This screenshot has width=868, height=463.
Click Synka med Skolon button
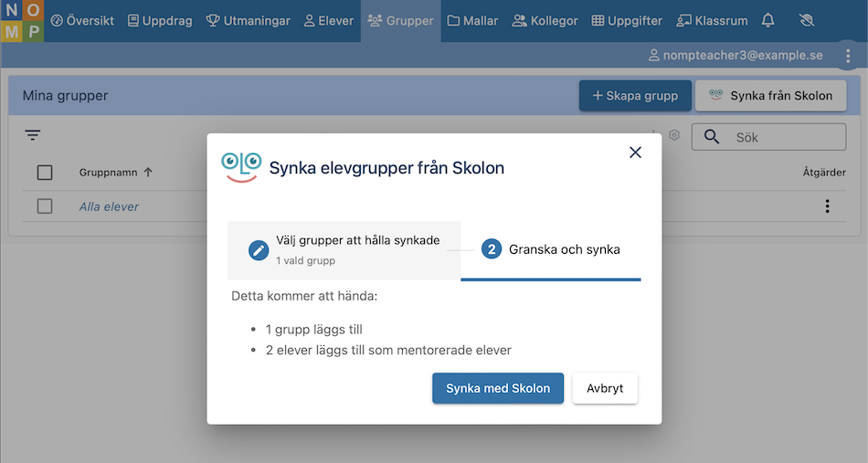pyautogui.click(x=498, y=388)
